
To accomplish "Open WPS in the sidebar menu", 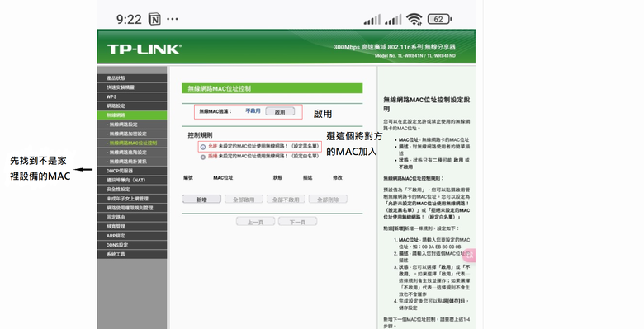I will (x=132, y=96).
